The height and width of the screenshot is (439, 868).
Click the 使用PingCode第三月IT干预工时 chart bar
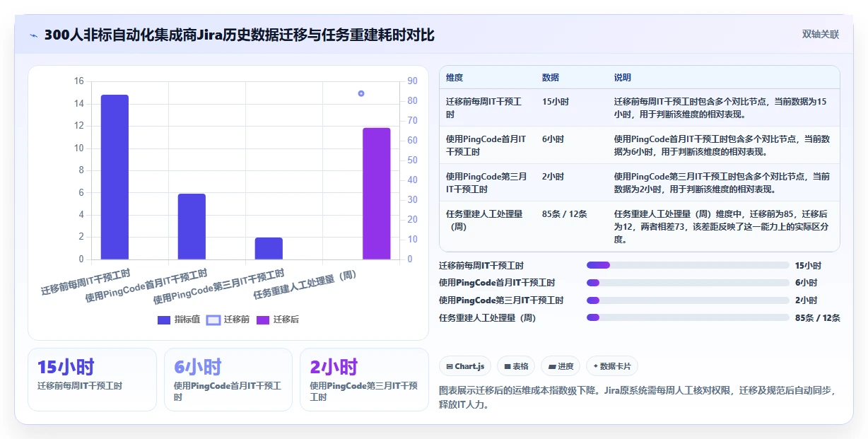(x=269, y=248)
